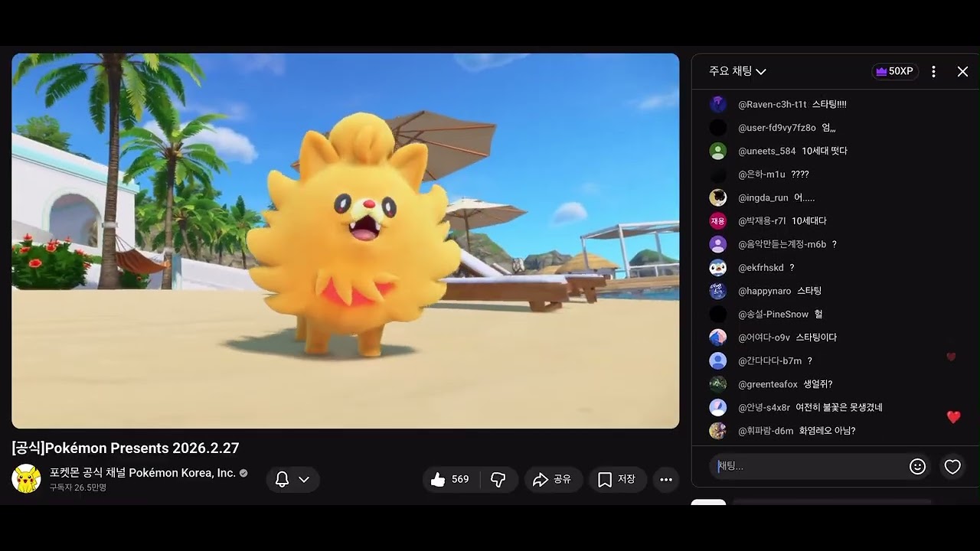Viewport: 980px width, 551px height.
Task: Click the 헐 message from @송설-PineSnow
Action: pyautogui.click(x=818, y=315)
